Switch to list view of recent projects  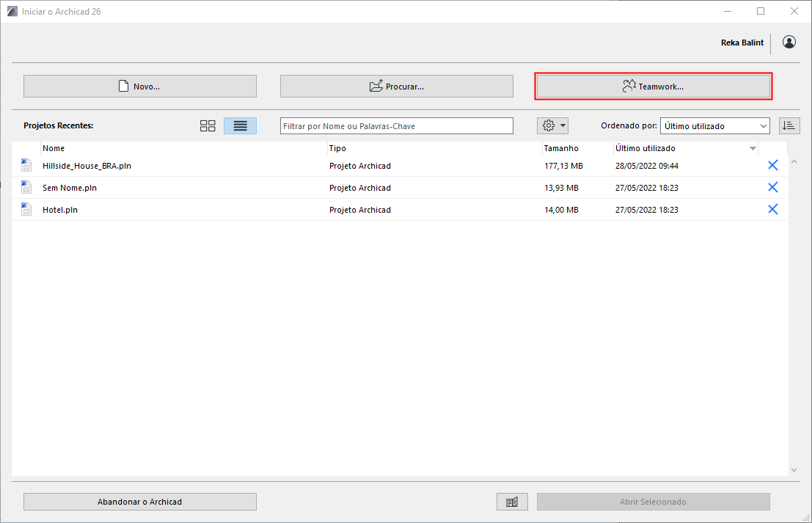pos(241,126)
